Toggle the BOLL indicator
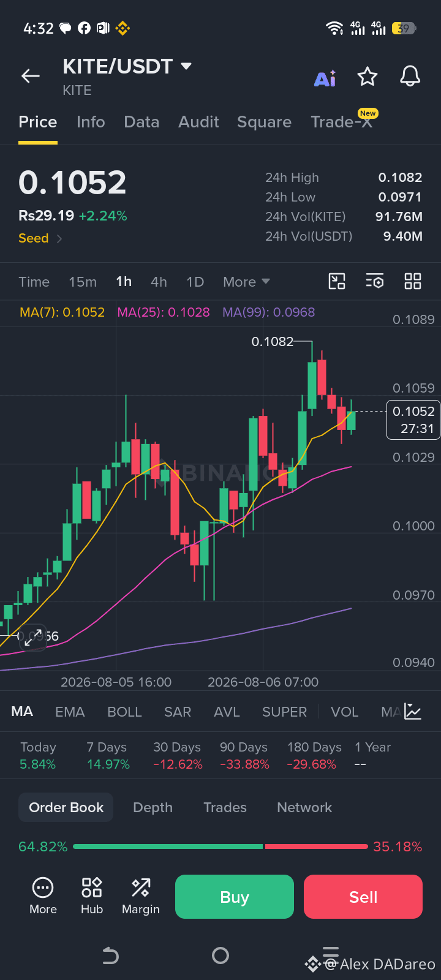Image resolution: width=441 pixels, height=980 pixels. (x=124, y=712)
